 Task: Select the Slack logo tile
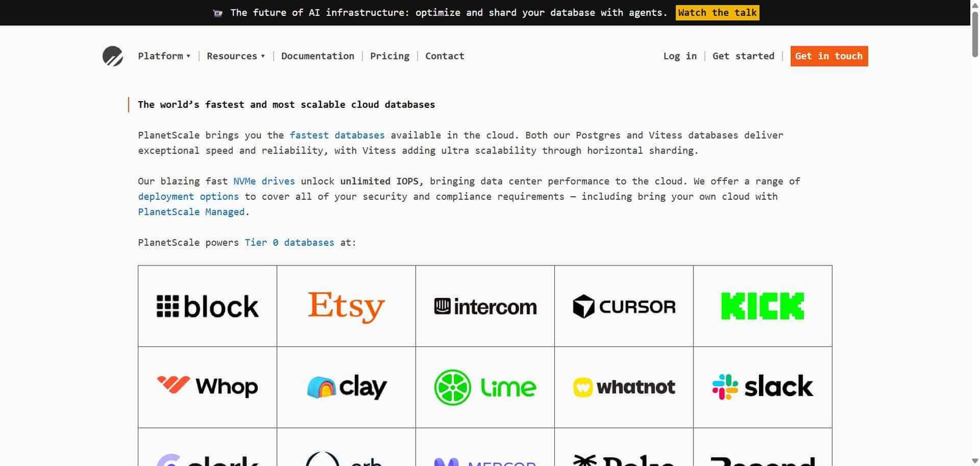point(763,387)
